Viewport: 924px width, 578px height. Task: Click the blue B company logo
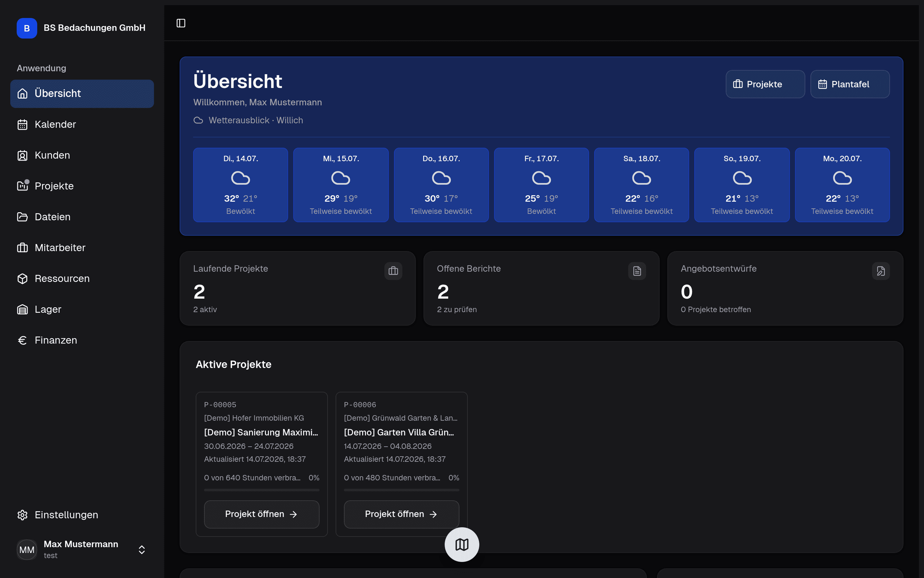point(27,28)
